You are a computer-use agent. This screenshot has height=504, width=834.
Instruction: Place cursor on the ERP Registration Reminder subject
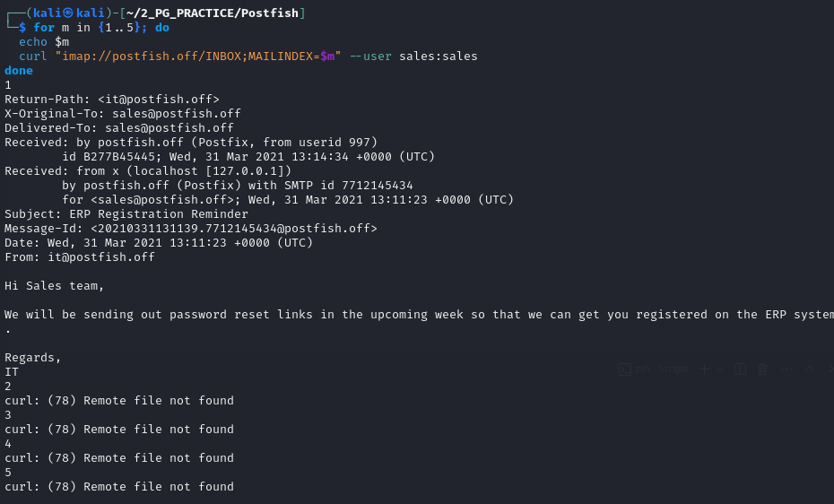[159, 213]
